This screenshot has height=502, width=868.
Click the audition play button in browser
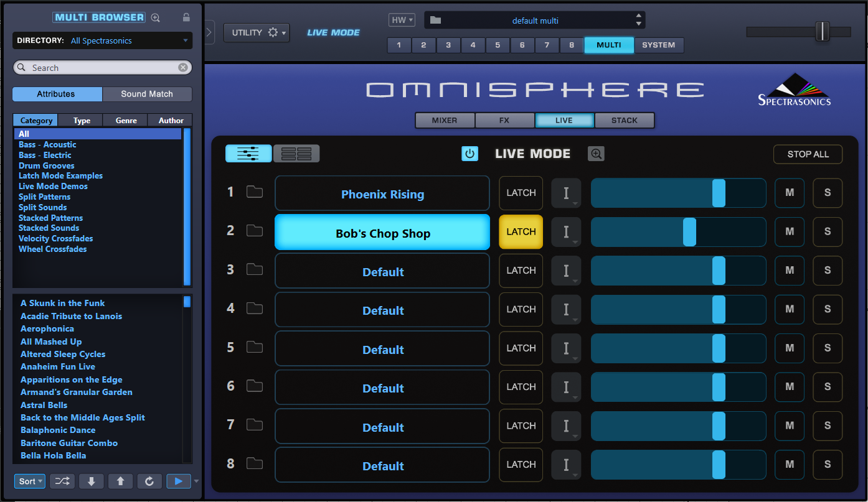click(x=179, y=481)
